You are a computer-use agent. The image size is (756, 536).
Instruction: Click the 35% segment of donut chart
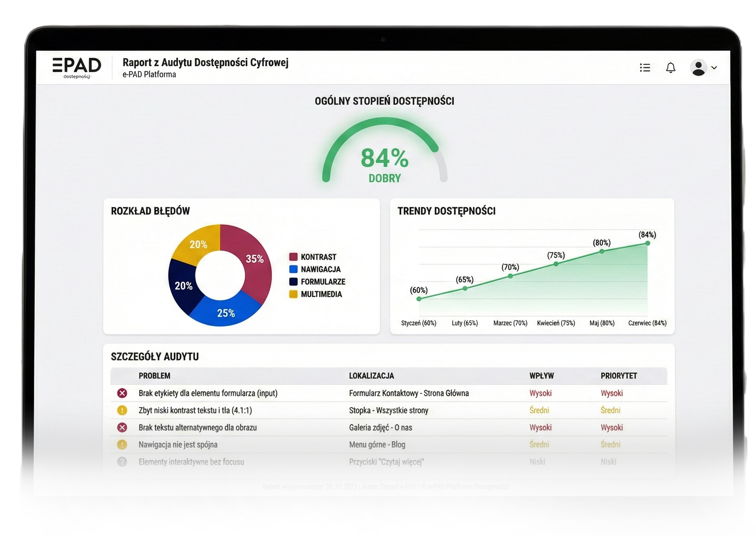(253, 259)
